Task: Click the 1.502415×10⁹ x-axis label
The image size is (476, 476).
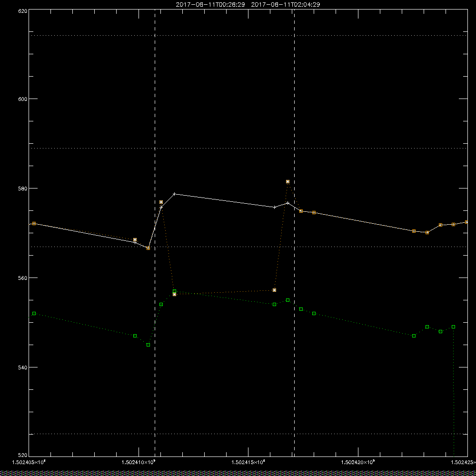Action: click(x=248, y=462)
